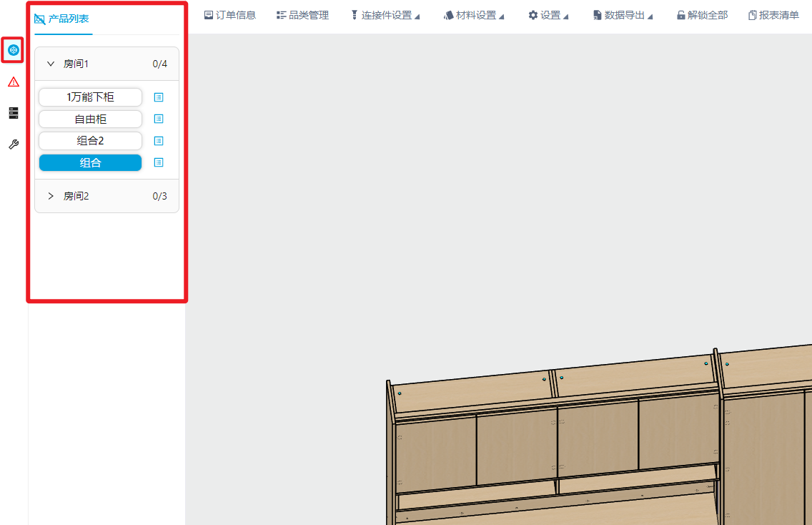Screen dimensions: 812x525
Task: Open 订单信息 from the top menu
Action: [230, 15]
